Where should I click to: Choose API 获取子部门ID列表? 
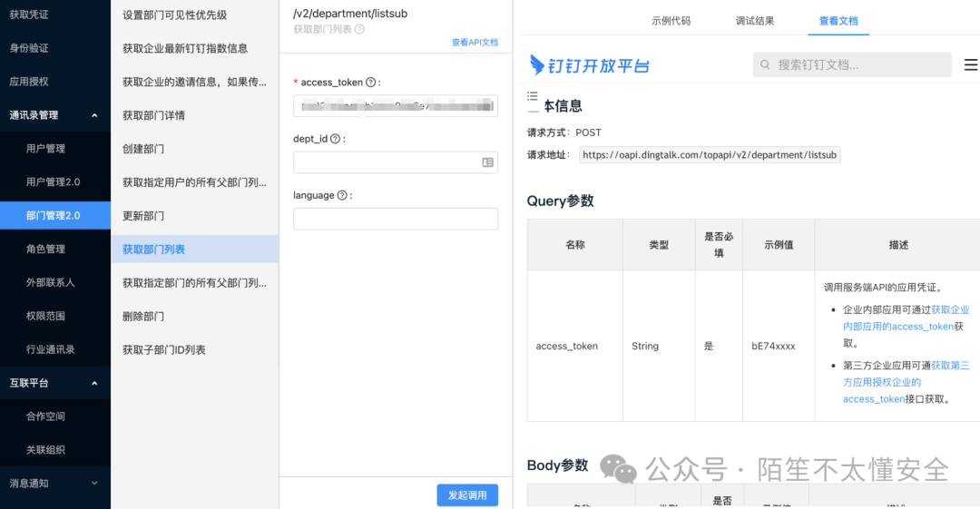click(194, 349)
